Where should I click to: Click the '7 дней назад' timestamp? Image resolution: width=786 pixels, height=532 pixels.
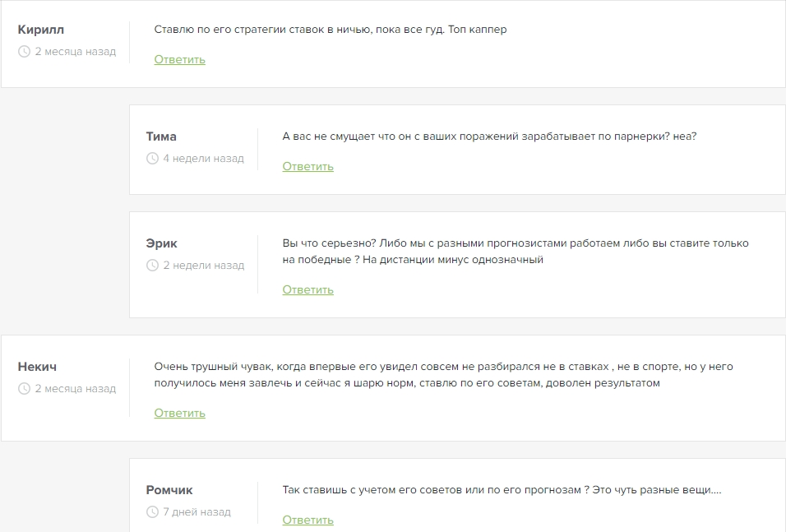point(196,512)
